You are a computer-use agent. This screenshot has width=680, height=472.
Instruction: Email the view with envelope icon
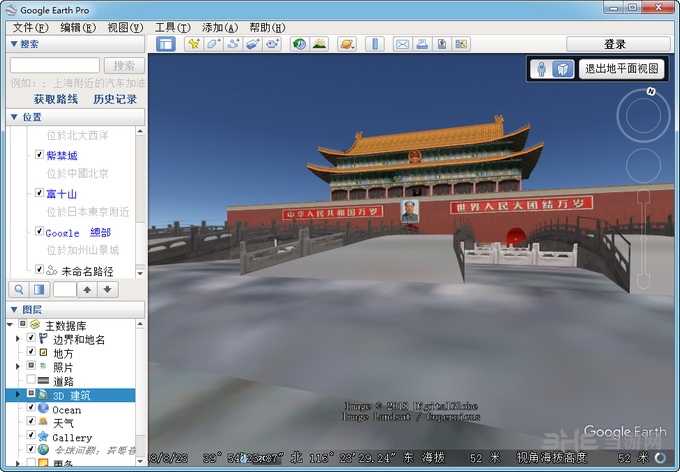point(402,44)
